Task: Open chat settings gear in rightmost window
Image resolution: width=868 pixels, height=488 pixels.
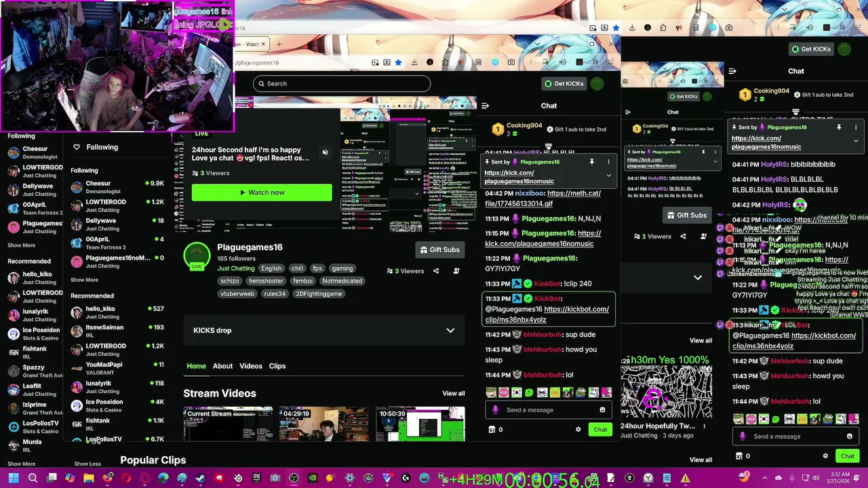Action: tap(825, 456)
